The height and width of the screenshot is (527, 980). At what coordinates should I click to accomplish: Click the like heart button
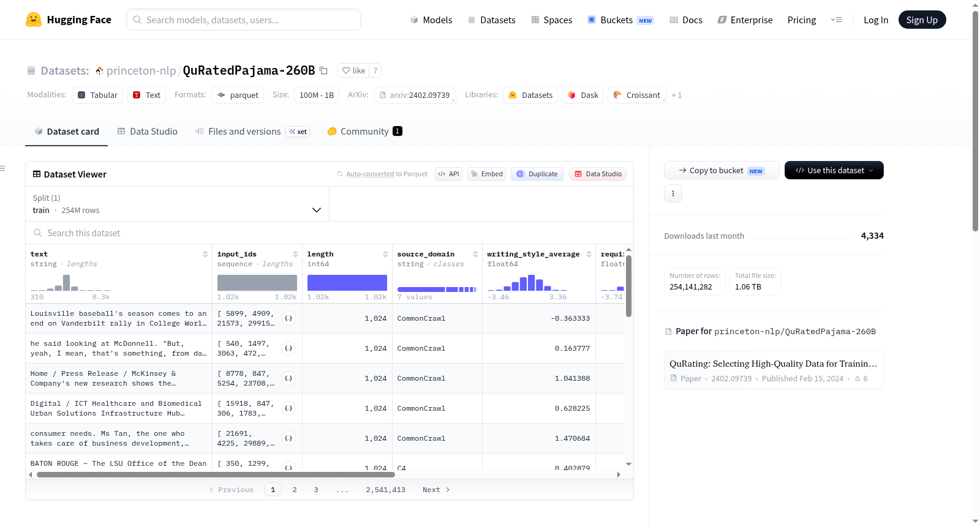(x=353, y=70)
